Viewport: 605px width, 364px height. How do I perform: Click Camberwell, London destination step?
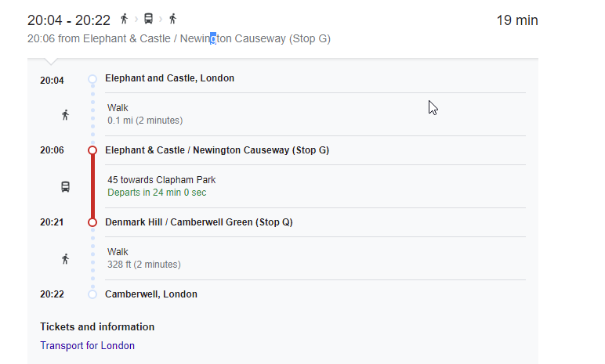coord(151,294)
